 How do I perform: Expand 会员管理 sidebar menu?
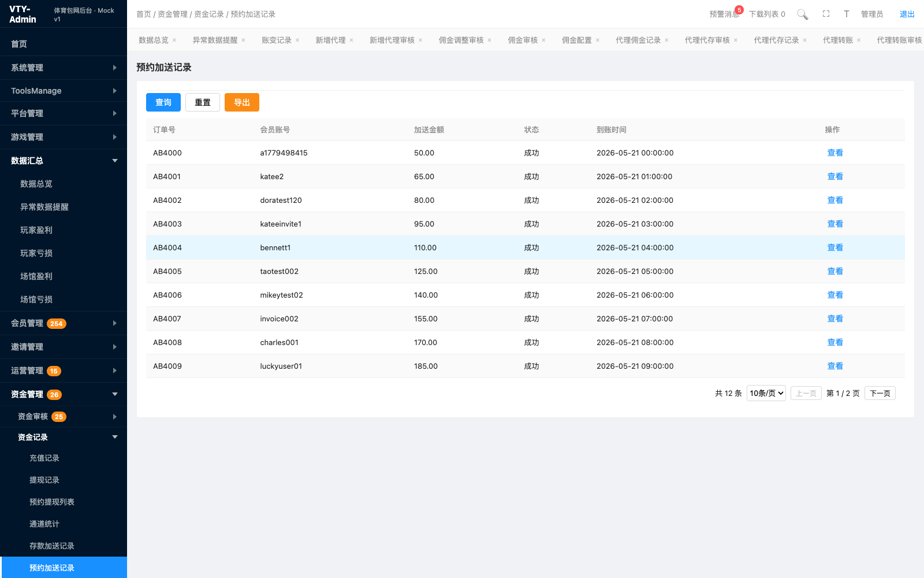pos(64,323)
